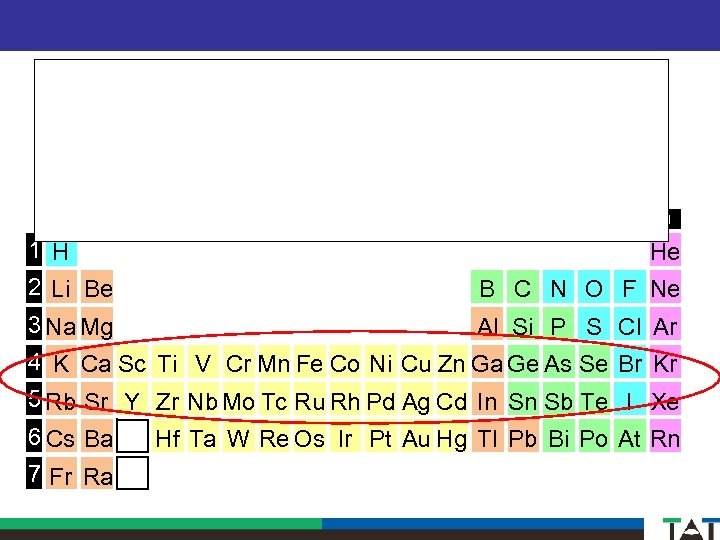Select the technetium Tc cell
This screenshot has height=540, width=720.
click(x=274, y=399)
